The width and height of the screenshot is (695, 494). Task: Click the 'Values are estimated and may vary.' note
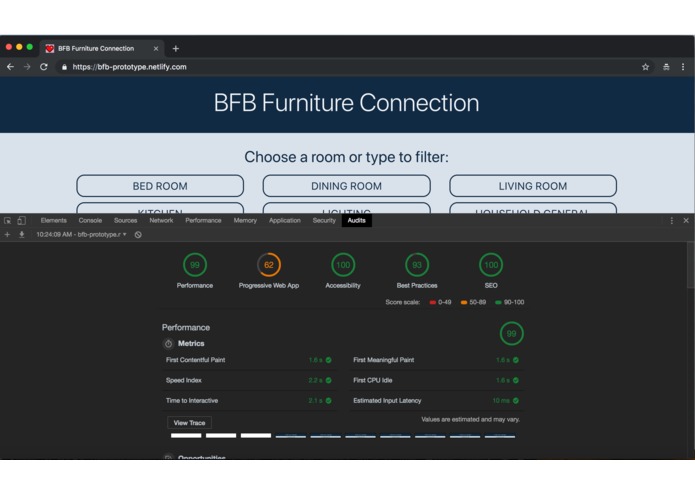coord(471,419)
